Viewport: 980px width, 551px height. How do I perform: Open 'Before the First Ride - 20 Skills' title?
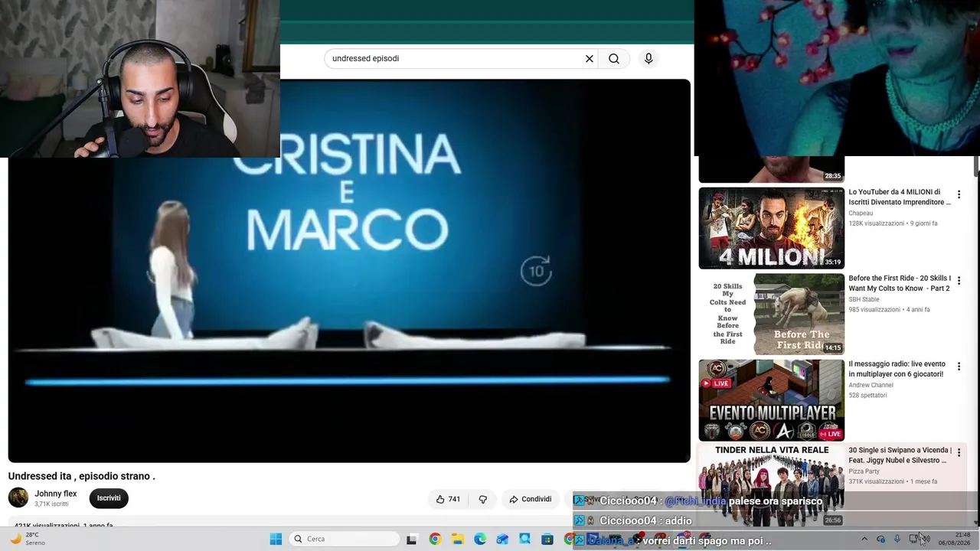[900, 283]
